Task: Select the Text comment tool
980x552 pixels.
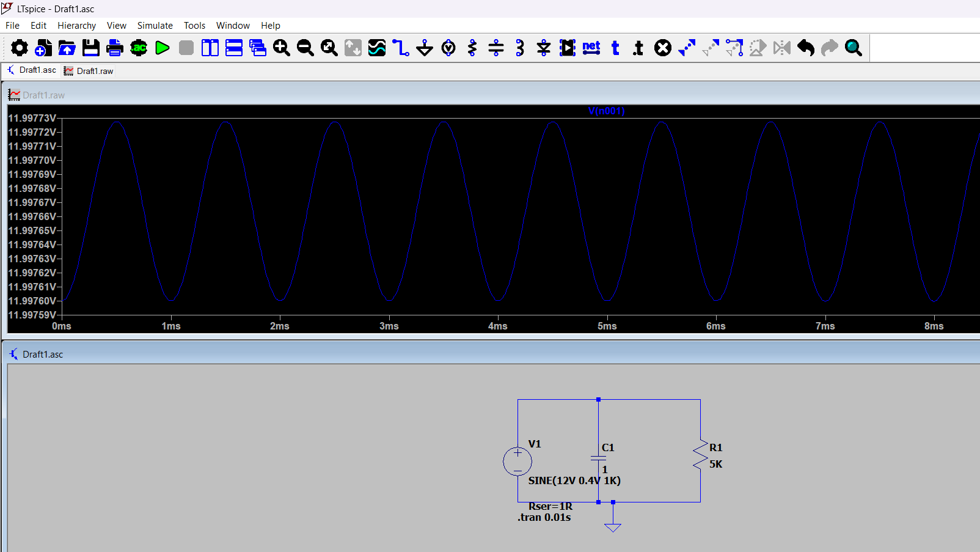Action: coord(615,48)
